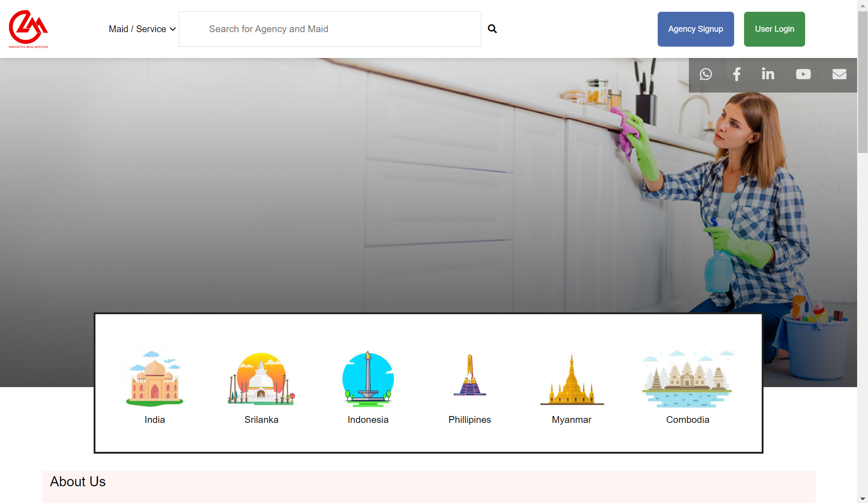Click the About Us heading

78,482
